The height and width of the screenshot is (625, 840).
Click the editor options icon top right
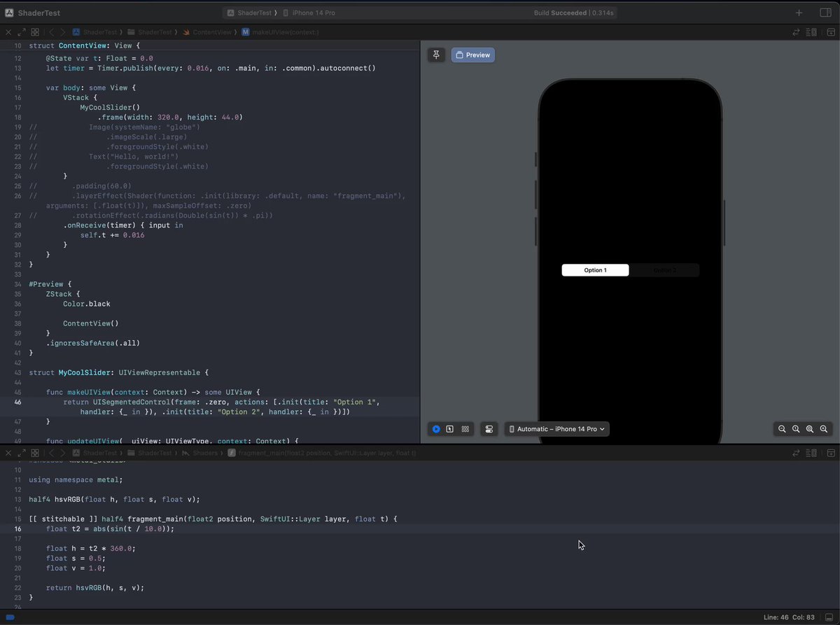point(812,32)
